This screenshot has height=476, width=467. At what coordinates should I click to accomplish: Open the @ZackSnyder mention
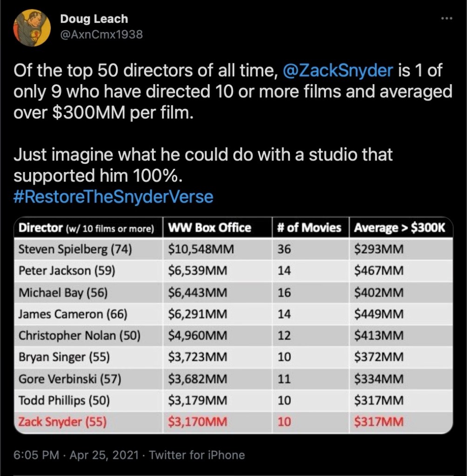(x=339, y=71)
